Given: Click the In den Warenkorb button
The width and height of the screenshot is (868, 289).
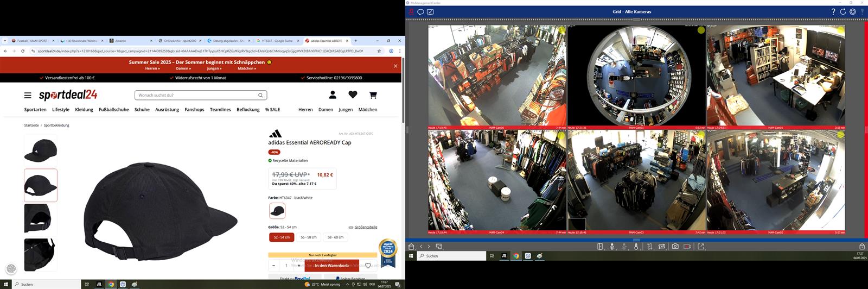Looking at the screenshot, I should [x=331, y=266].
